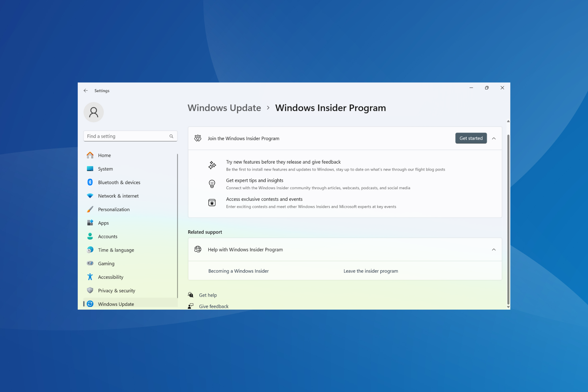The height and width of the screenshot is (392, 588).
Task: Open Personalization settings
Action: coord(130,209)
